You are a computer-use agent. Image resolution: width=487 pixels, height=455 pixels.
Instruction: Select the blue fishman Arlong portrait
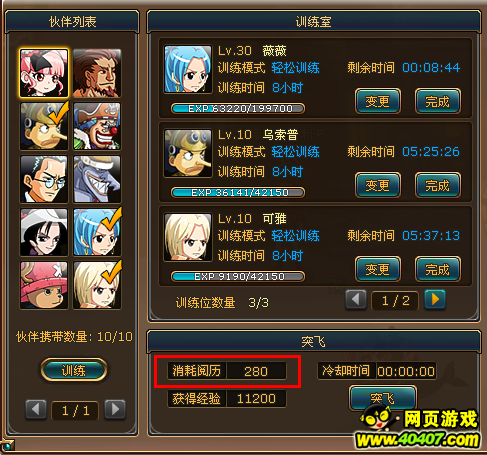click(x=97, y=179)
